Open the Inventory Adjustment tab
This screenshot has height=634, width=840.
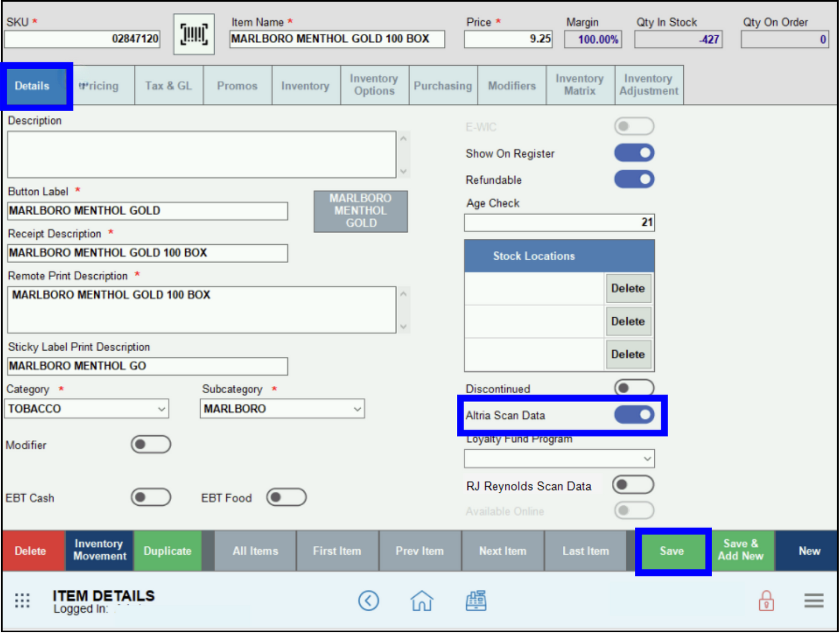(x=649, y=85)
